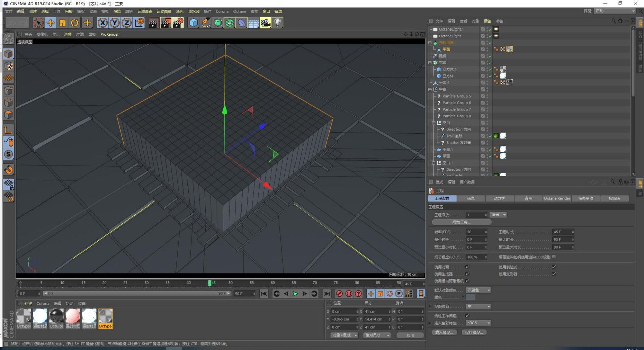Add a light with the bulb icon
This screenshot has width=644, height=350.
tap(278, 23)
